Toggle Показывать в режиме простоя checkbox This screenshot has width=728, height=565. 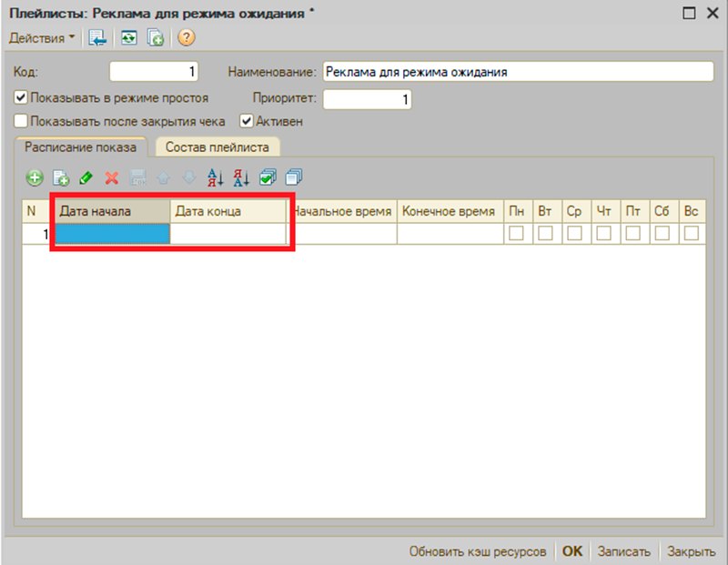click(21, 97)
